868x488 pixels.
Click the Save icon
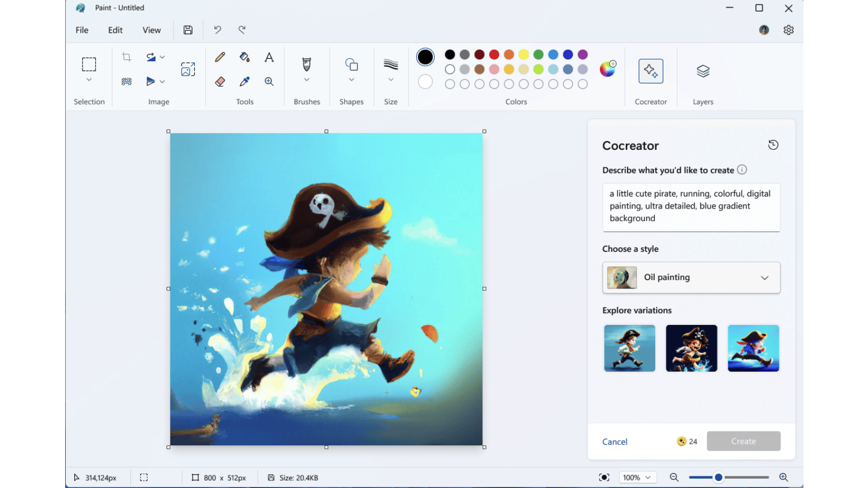click(188, 30)
